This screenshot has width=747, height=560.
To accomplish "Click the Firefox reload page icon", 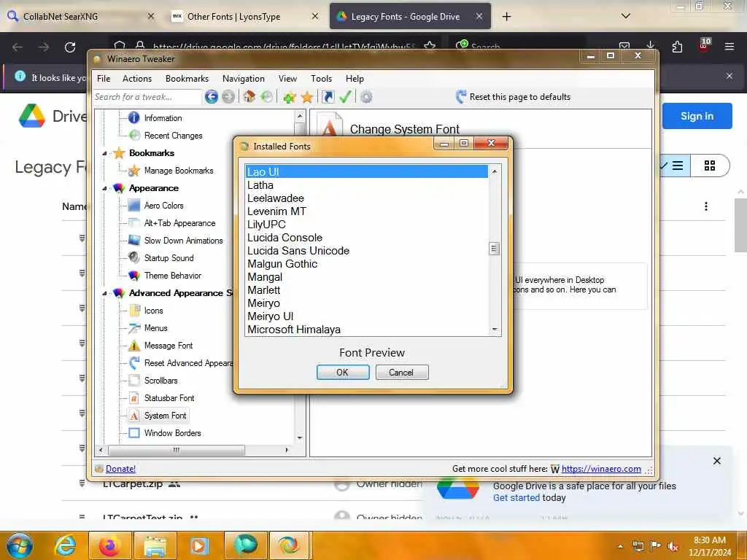I will [x=70, y=47].
